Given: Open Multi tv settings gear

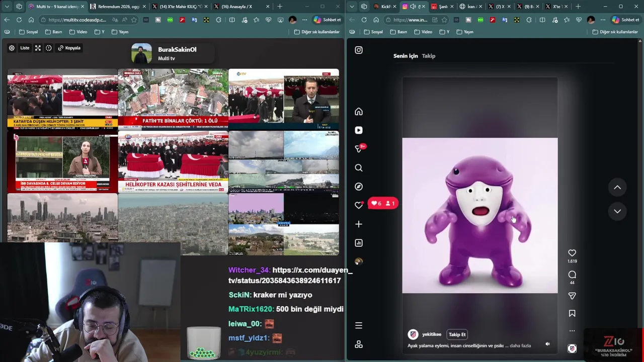Looking at the screenshot, I should click(12, 48).
